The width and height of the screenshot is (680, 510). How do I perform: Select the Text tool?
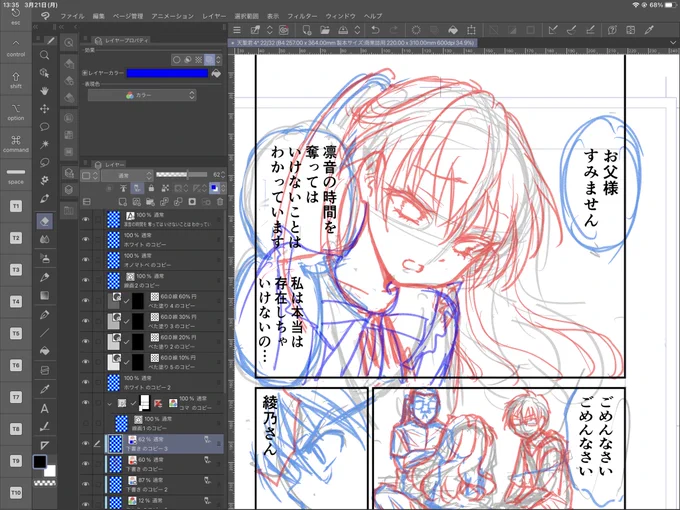point(44,408)
